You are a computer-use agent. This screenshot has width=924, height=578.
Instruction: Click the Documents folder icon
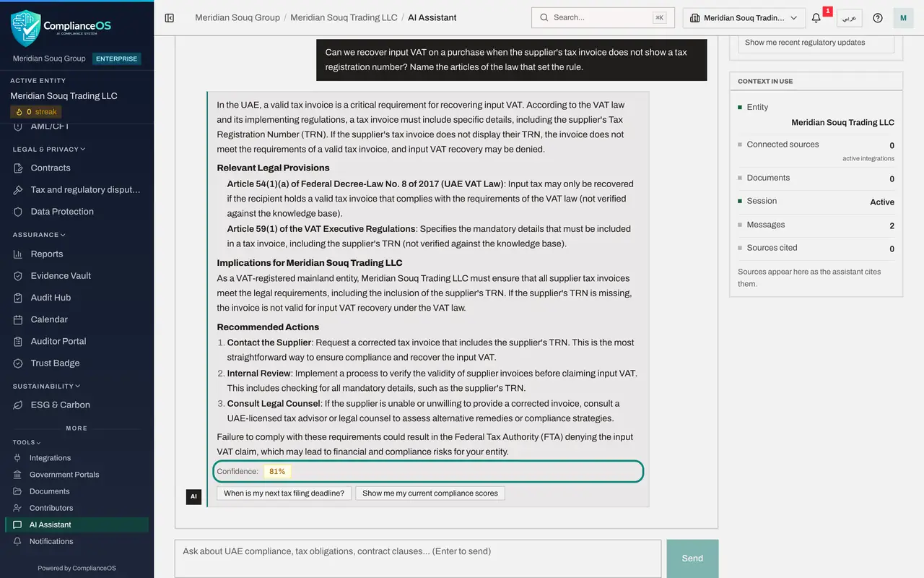point(17,491)
